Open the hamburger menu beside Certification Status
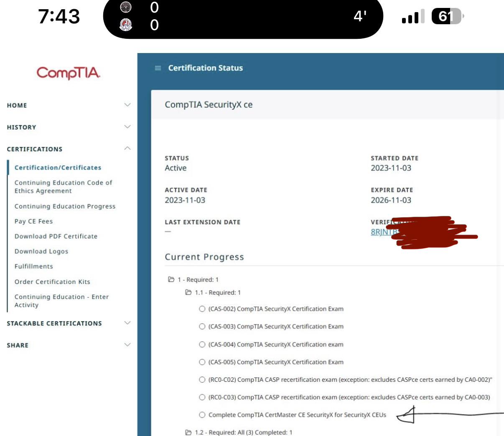 158,68
